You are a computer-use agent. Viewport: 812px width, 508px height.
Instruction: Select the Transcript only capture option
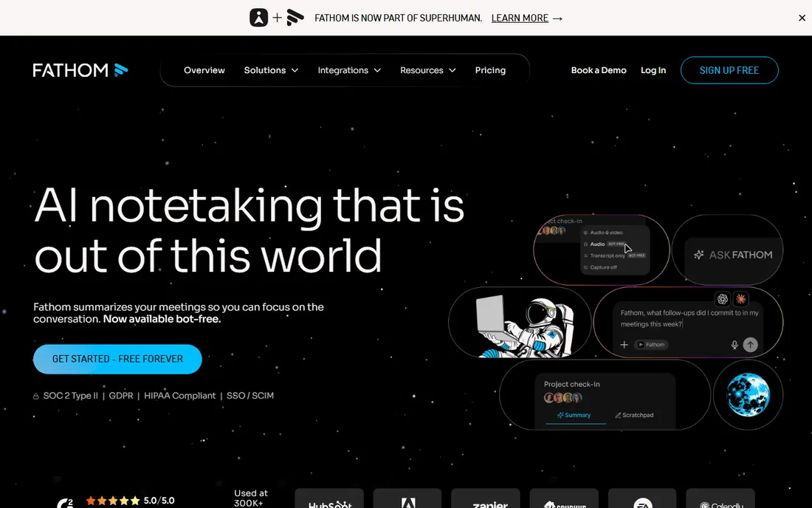point(613,255)
